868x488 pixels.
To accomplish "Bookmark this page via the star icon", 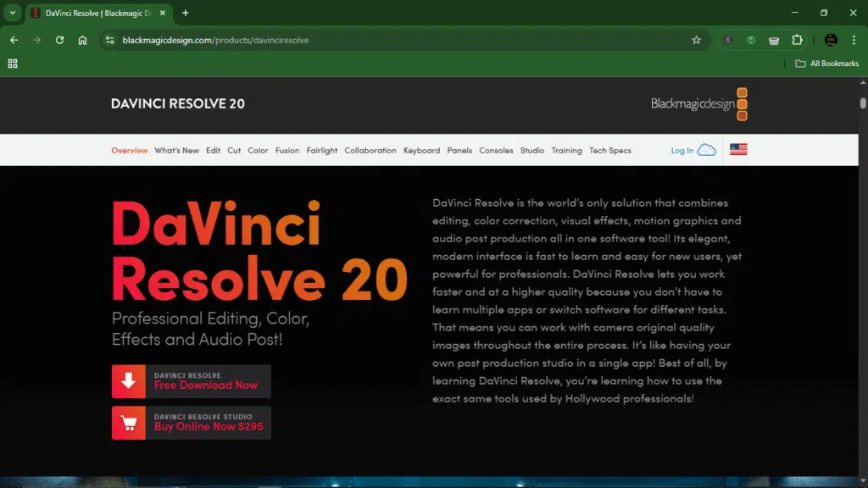I will 696,40.
